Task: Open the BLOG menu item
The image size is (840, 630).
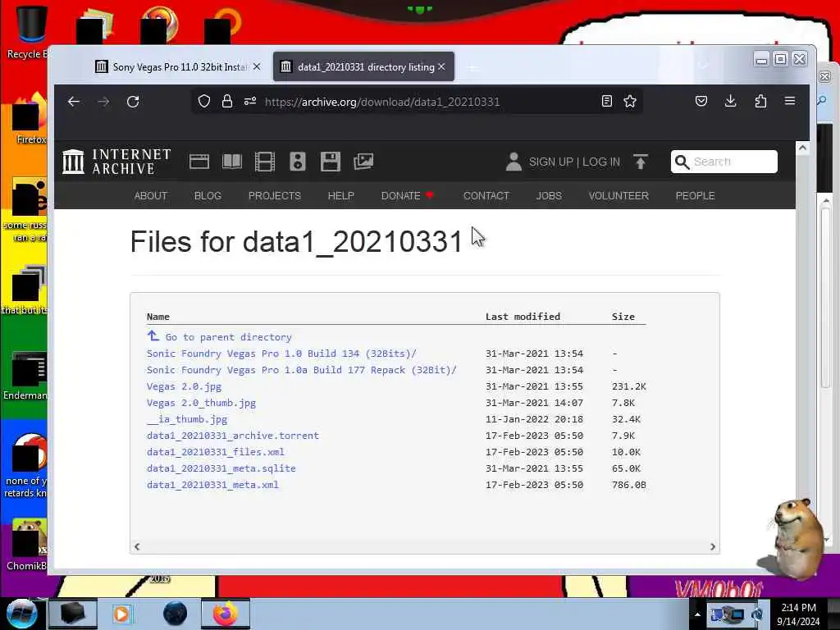Action: pyautogui.click(x=208, y=195)
